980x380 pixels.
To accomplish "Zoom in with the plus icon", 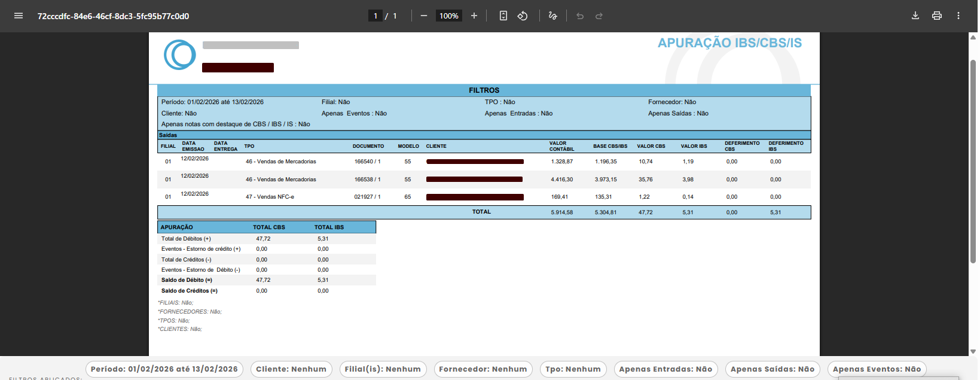I will coord(474,16).
